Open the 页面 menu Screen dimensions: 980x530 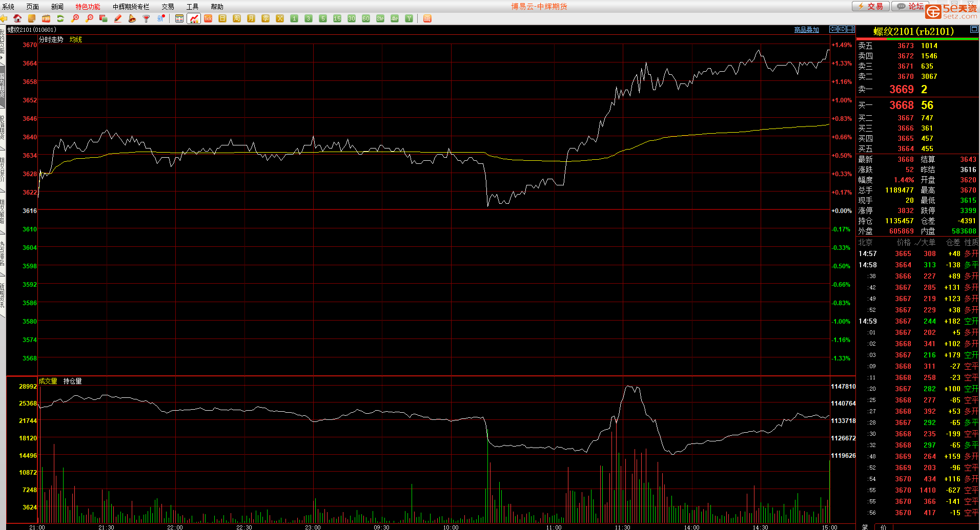point(33,7)
